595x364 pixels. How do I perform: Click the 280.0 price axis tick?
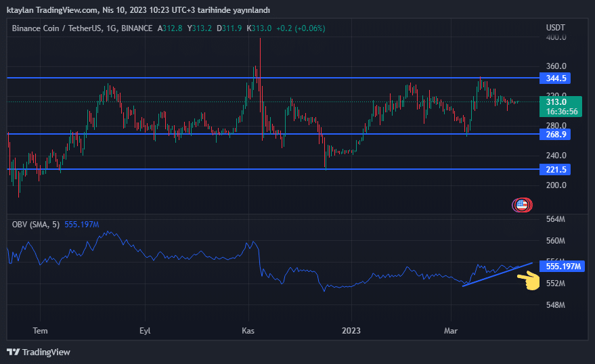[x=556, y=125]
